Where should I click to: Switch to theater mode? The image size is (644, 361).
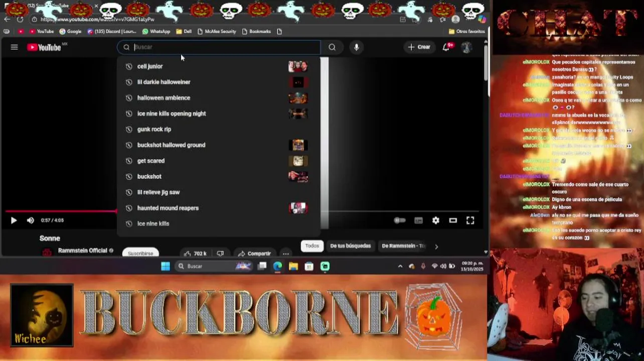[453, 220]
